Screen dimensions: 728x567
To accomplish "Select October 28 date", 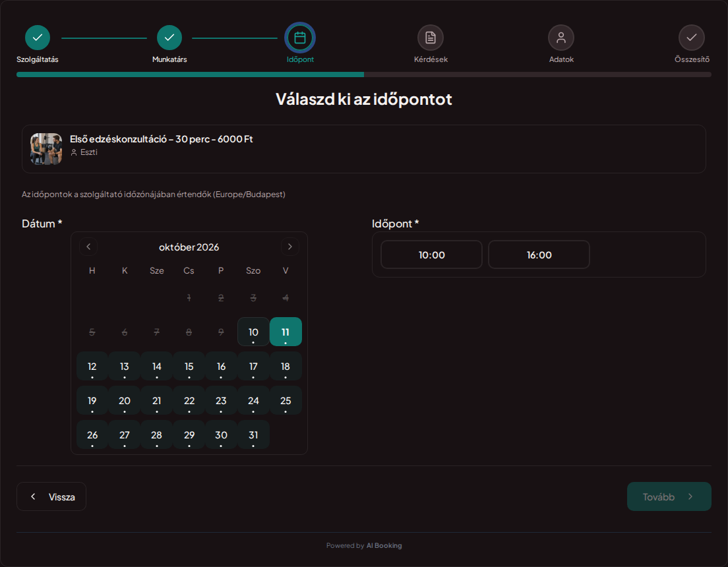I will 157,434.
